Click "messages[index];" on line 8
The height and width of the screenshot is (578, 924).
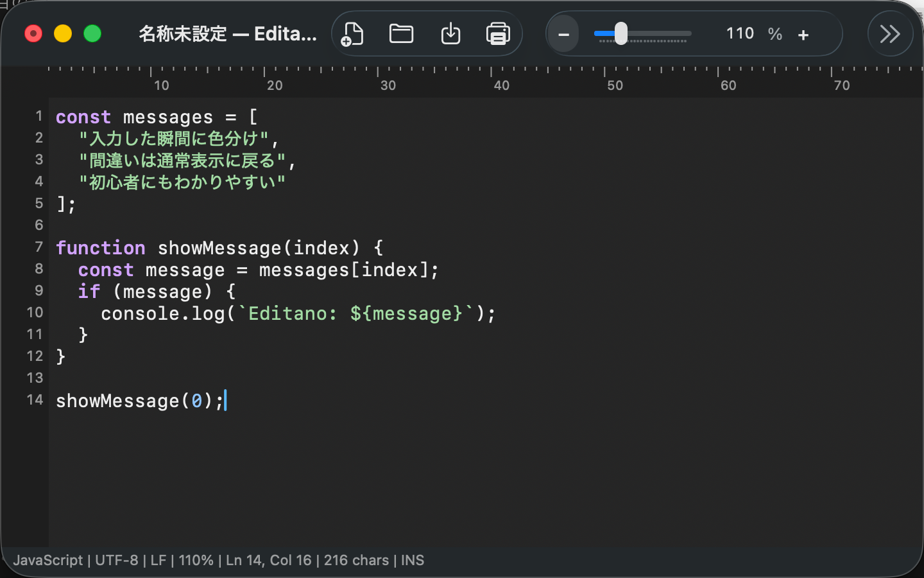click(349, 270)
